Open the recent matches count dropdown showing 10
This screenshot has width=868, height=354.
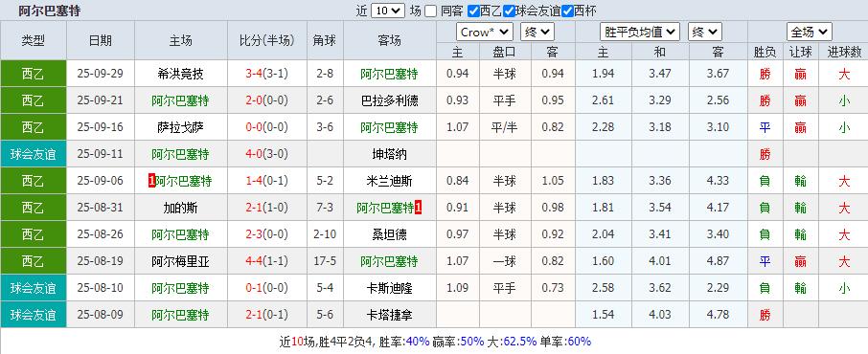point(388,11)
